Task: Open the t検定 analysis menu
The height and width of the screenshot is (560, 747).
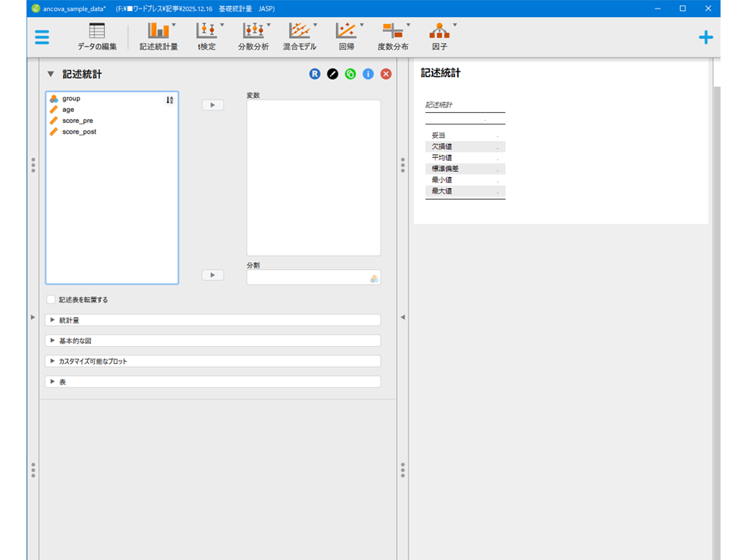Action: [206, 37]
